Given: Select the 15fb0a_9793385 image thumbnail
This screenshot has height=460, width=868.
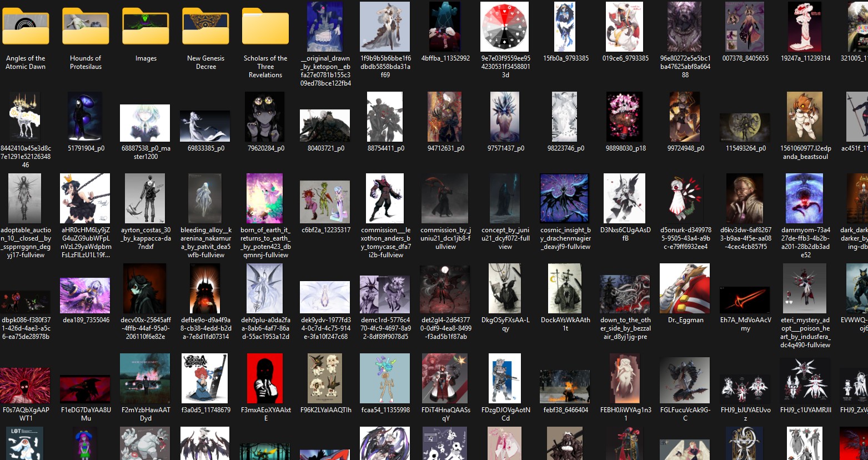Looking at the screenshot, I should [x=565, y=27].
